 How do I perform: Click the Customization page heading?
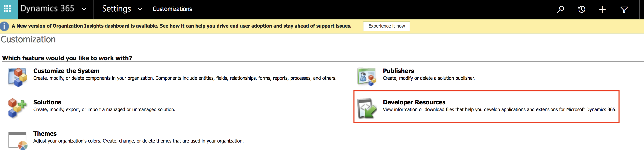(28, 39)
